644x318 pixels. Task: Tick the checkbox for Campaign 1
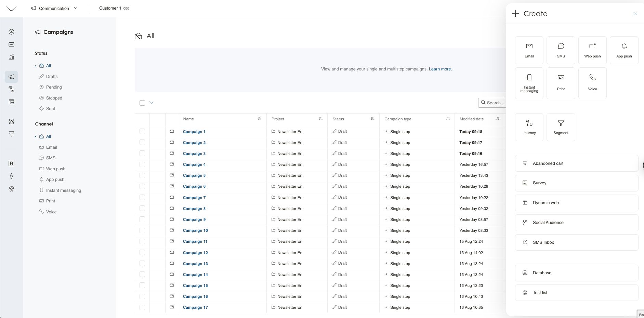click(142, 132)
